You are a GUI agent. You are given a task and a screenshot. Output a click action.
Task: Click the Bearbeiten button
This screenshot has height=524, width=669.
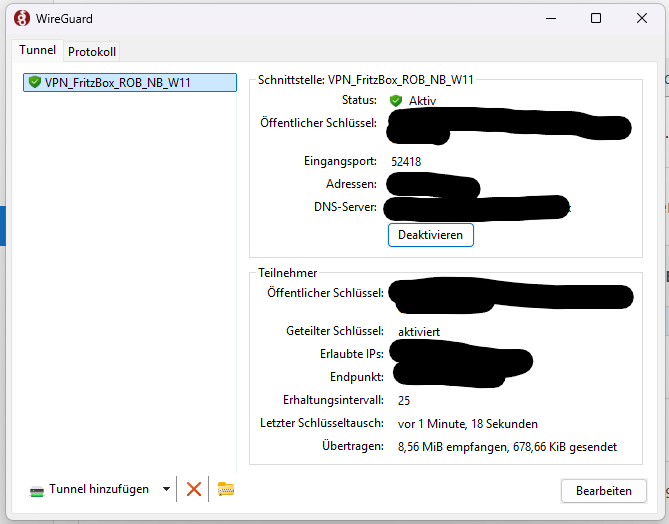coord(604,491)
